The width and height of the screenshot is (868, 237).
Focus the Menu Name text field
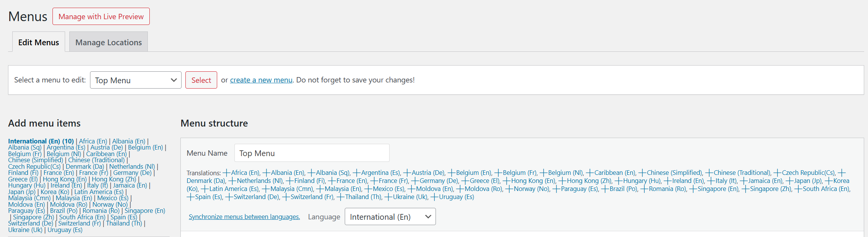pyautogui.click(x=312, y=153)
